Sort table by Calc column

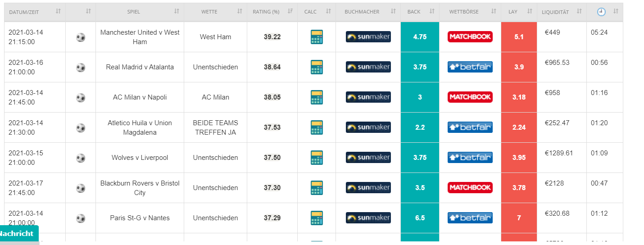tap(317, 12)
